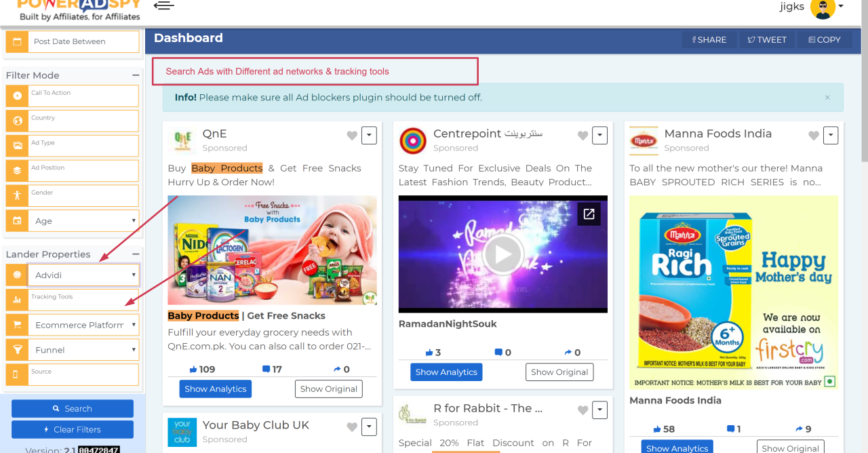Open the Centrepoint video in new window
The width and height of the screenshot is (868, 453).
pos(589,214)
